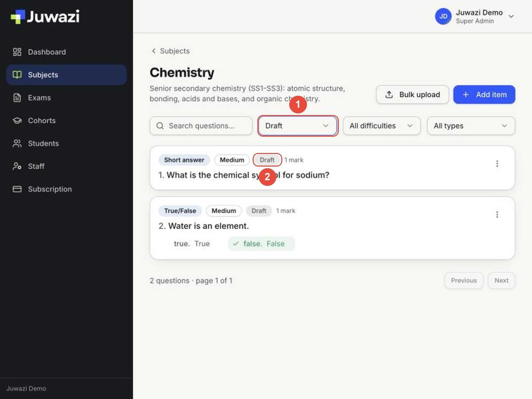The image size is (532, 399).
Task: Click the green checkmark on false answer
Action: pos(236,244)
